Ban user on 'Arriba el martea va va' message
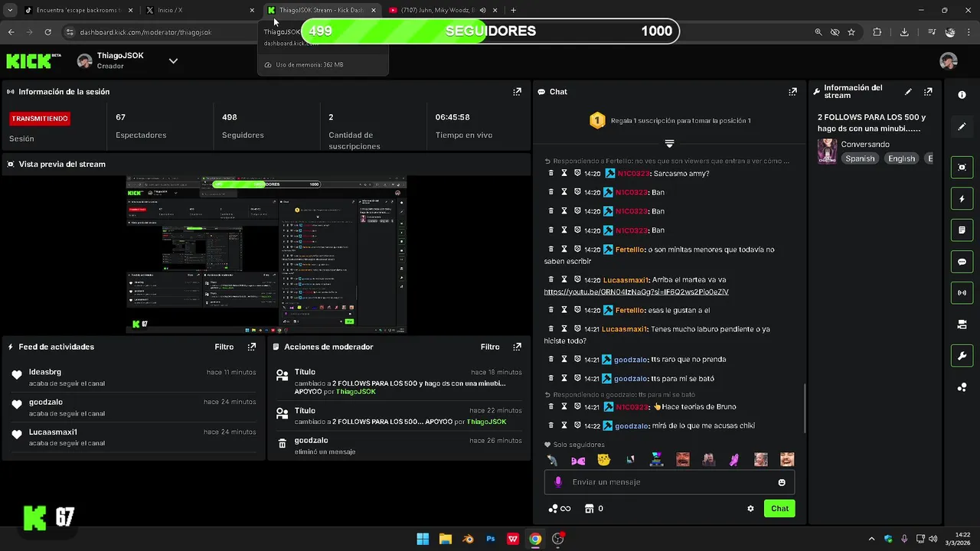 pyautogui.click(x=577, y=279)
